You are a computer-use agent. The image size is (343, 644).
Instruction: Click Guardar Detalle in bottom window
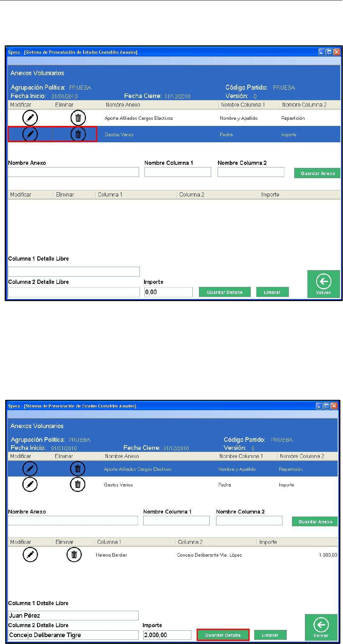(x=223, y=635)
